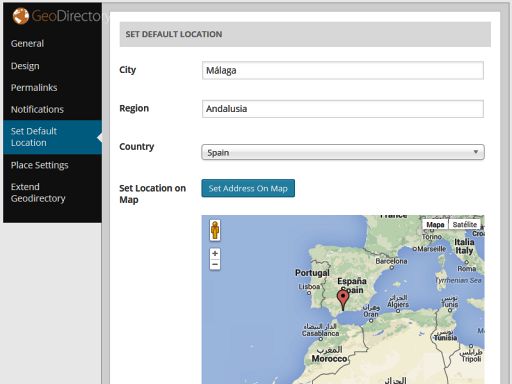This screenshot has height=384, width=512.
Task: Go to the Design menu item
Action: (x=25, y=66)
